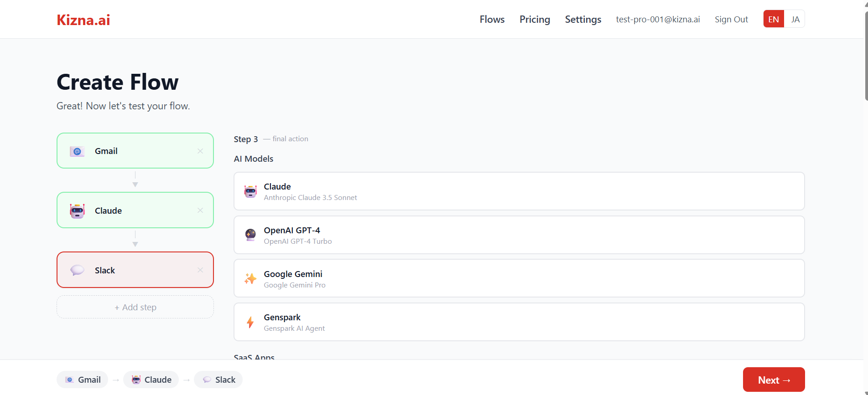Select the Slack step label in sidebar
The image size is (868, 395).
click(105, 270)
